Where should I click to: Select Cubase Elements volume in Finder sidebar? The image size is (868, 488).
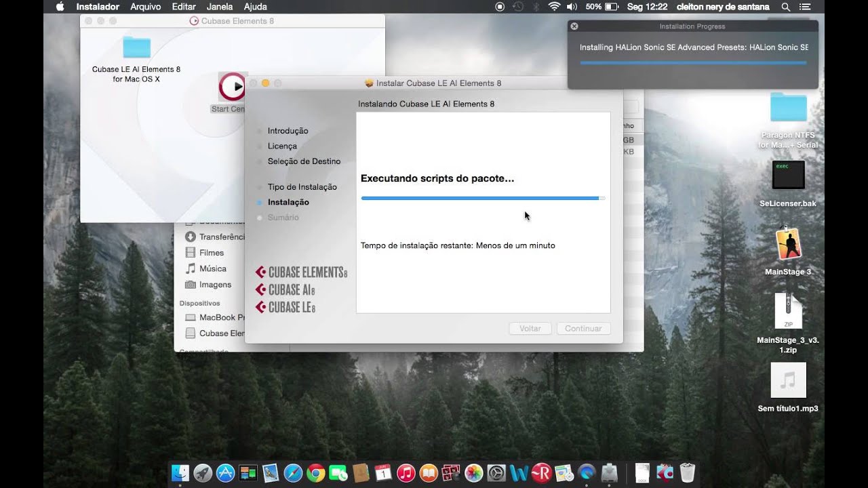click(214, 333)
